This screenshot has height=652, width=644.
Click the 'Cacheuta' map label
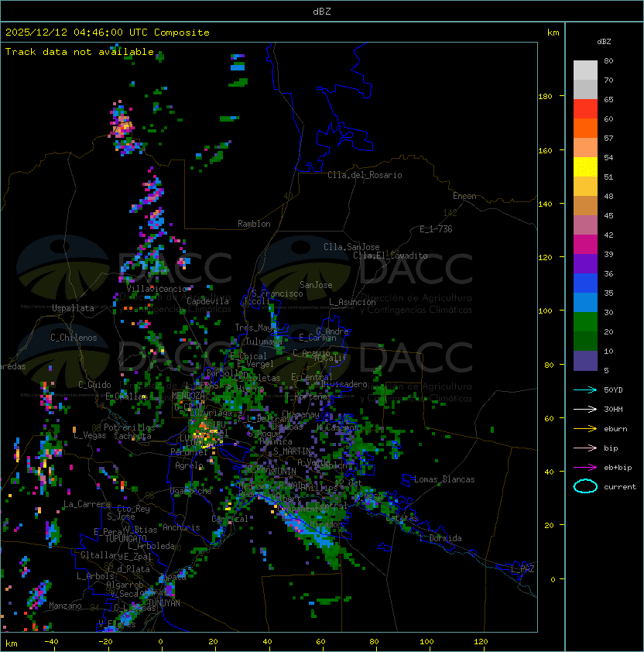132,436
